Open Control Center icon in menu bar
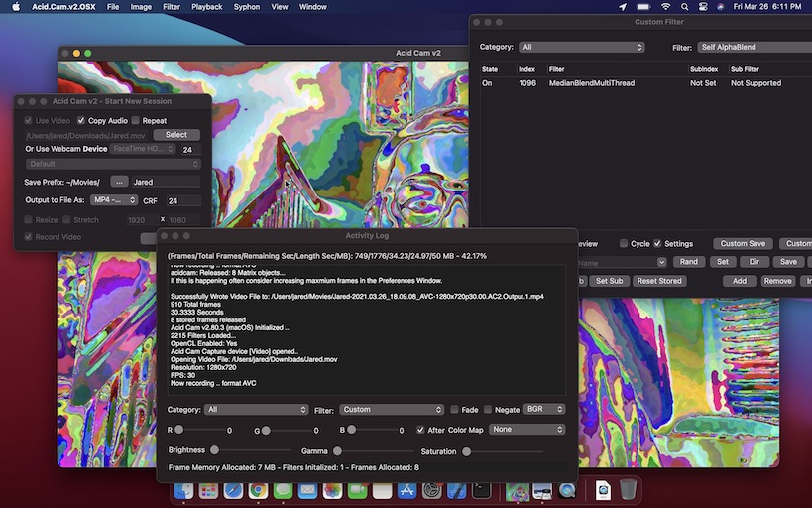 click(x=703, y=7)
